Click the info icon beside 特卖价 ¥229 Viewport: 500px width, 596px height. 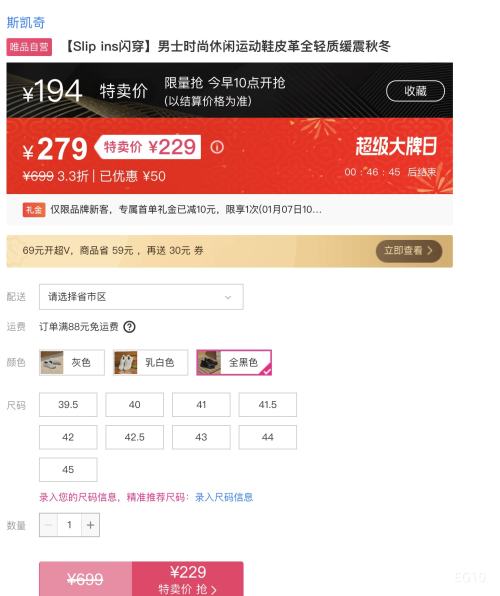tap(217, 147)
